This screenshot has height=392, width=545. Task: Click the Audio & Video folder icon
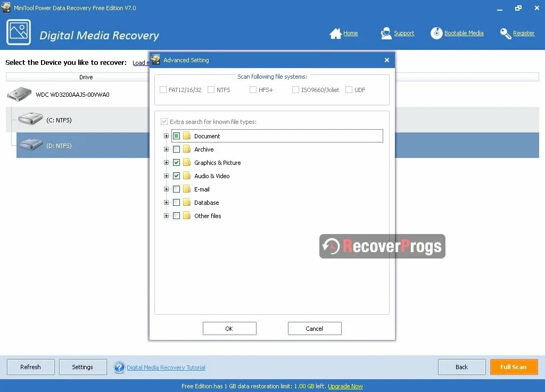pyautogui.click(x=187, y=176)
